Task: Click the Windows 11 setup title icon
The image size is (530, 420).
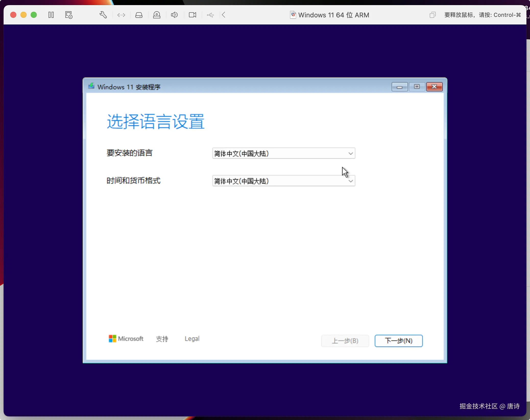Action: tap(91, 86)
